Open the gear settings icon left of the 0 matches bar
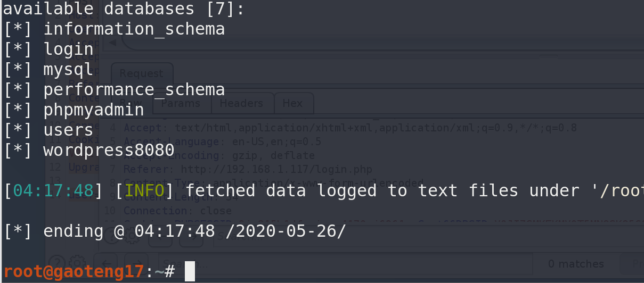 (x=77, y=263)
